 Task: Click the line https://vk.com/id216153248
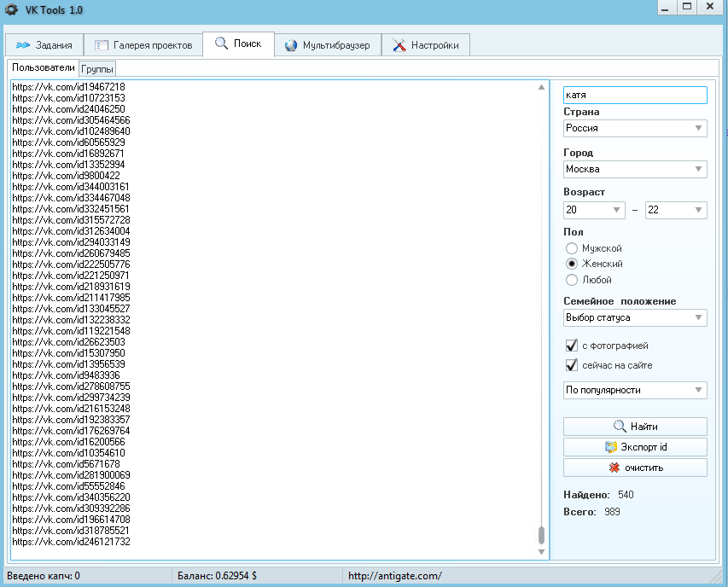point(71,409)
